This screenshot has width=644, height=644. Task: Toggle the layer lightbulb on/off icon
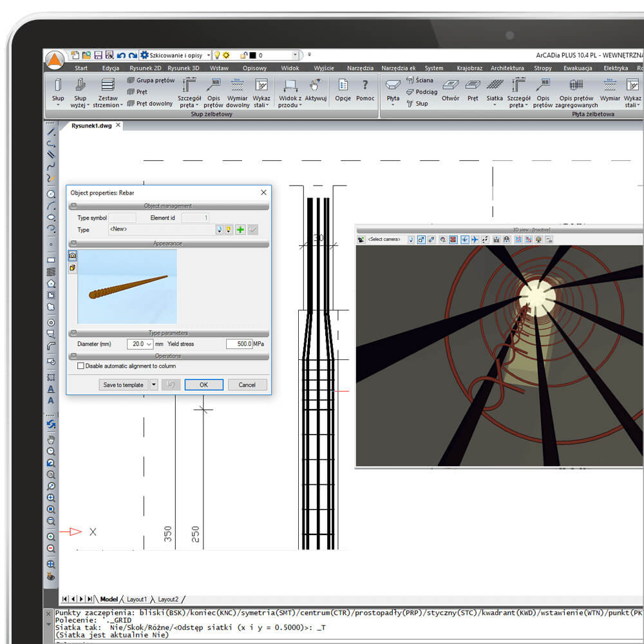[217, 55]
